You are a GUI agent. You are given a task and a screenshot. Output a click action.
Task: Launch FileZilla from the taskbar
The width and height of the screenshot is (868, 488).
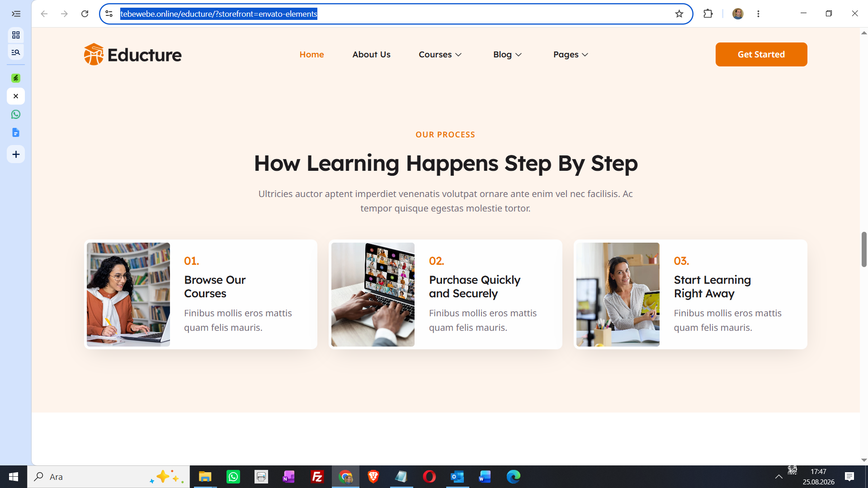coord(317,477)
